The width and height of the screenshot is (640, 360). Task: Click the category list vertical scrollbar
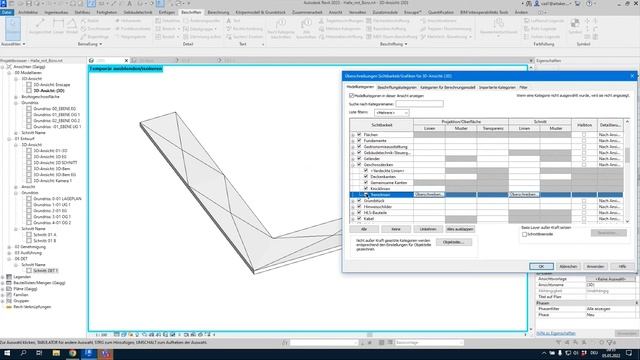coord(627,171)
